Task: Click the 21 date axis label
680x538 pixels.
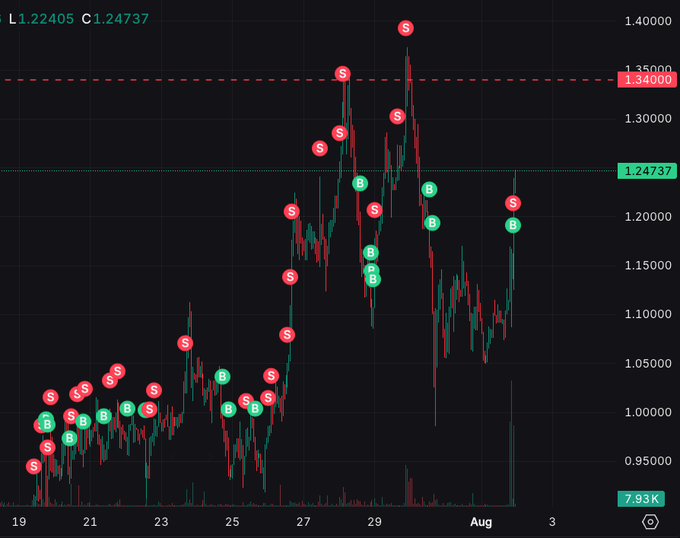Action: (x=90, y=522)
